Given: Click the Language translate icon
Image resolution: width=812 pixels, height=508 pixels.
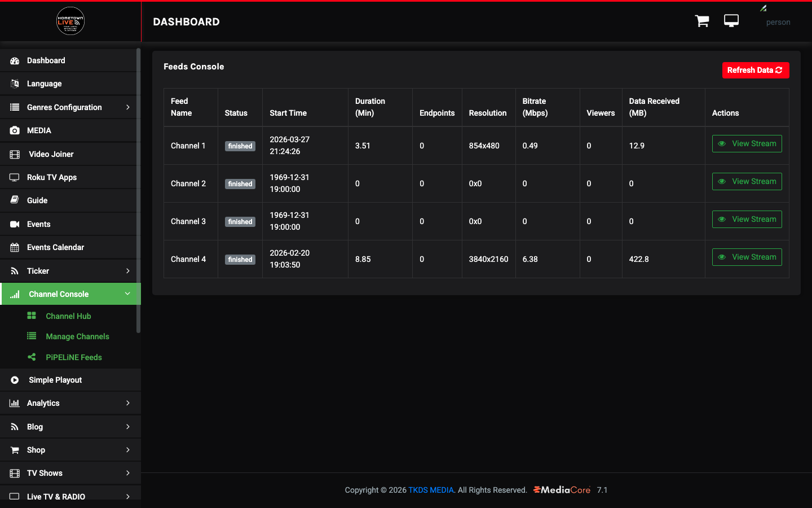Looking at the screenshot, I should [15, 84].
